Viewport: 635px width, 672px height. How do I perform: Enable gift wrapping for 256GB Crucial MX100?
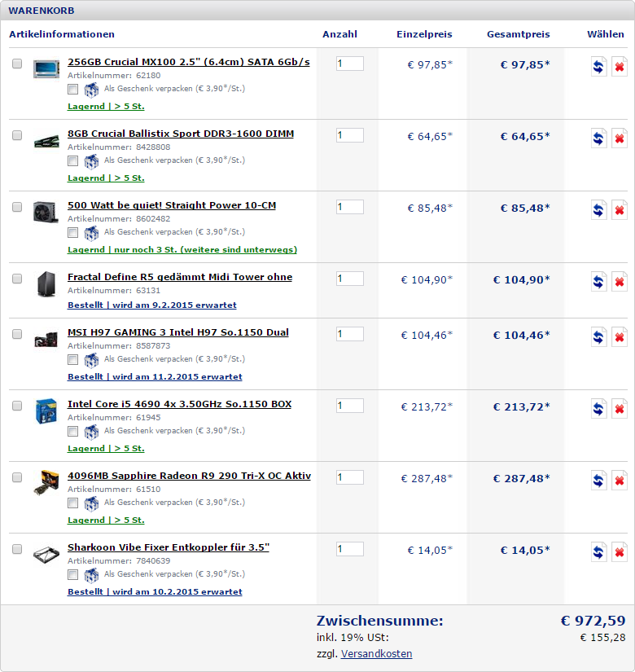coord(72,89)
